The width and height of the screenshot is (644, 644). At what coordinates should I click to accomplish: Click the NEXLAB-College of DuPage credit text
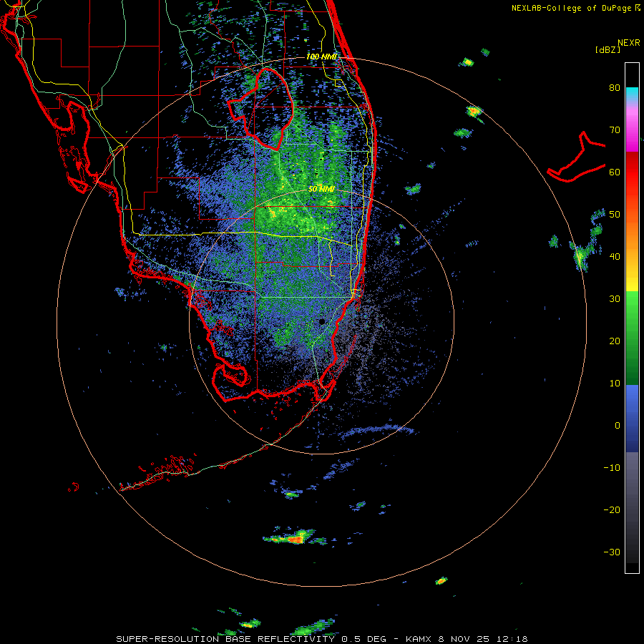pyautogui.click(x=575, y=8)
